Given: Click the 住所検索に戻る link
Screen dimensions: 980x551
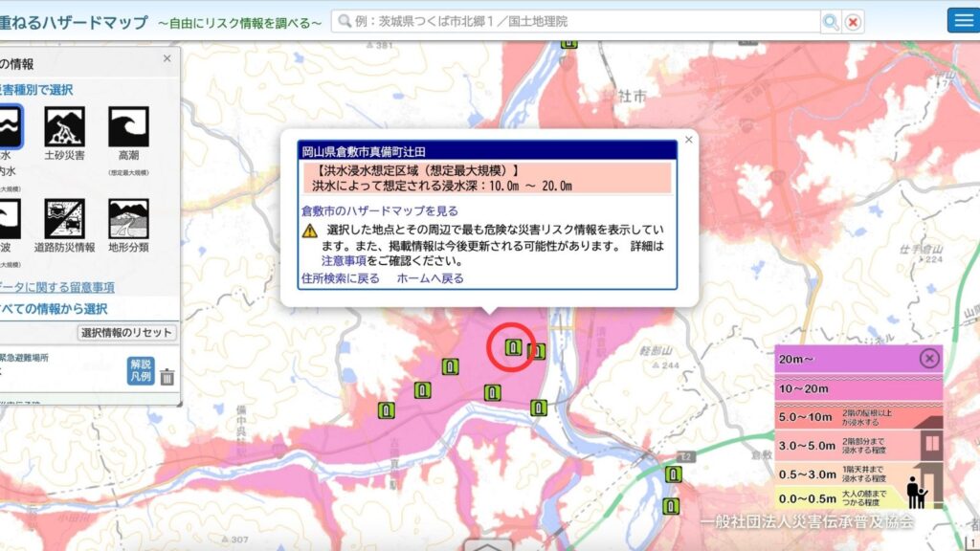Looking at the screenshot, I should coord(341,278).
